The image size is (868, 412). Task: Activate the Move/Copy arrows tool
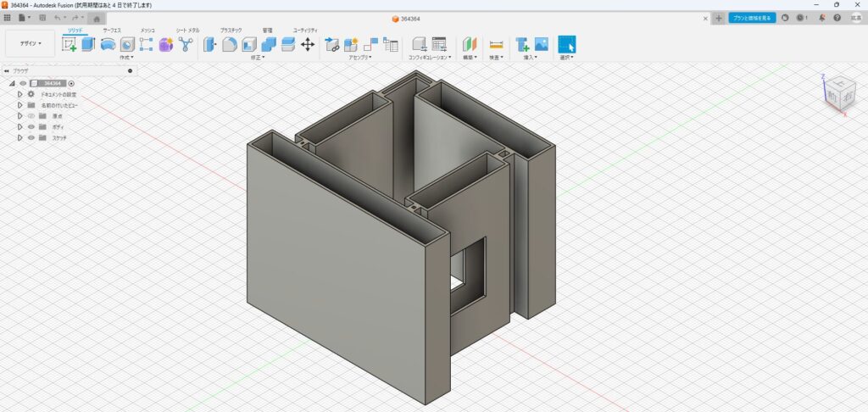click(x=308, y=44)
